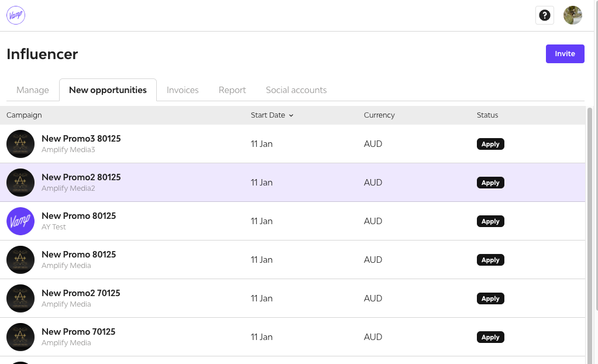Open the Social accounts tab

click(x=296, y=90)
